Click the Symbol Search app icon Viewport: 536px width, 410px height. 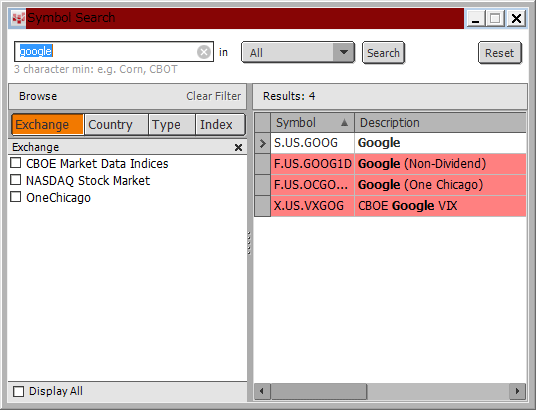(x=18, y=18)
